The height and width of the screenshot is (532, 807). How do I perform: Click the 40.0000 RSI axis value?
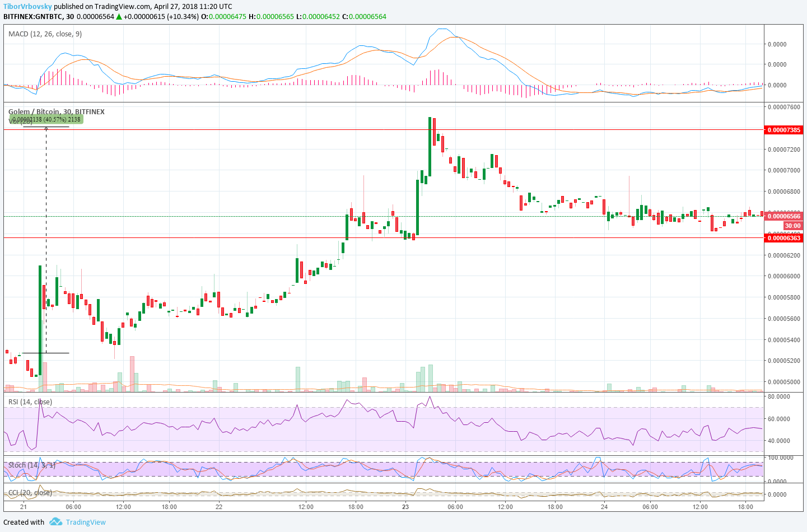coord(778,441)
